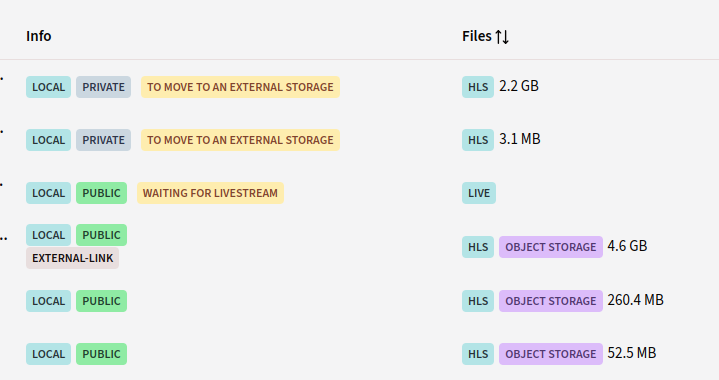Click the first TO MOVE TO AN EXTERNAL STORAGE badge
The width and height of the screenshot is (719, 380).
(x=240, y=87)
